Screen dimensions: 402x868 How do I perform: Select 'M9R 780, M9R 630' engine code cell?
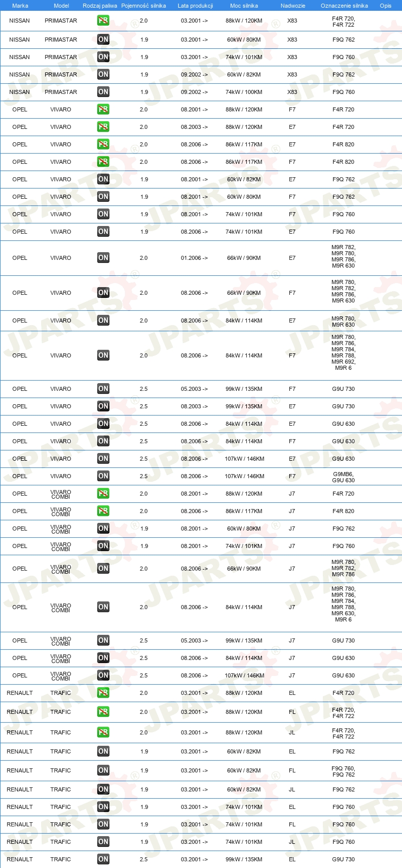tap(343, 322)
